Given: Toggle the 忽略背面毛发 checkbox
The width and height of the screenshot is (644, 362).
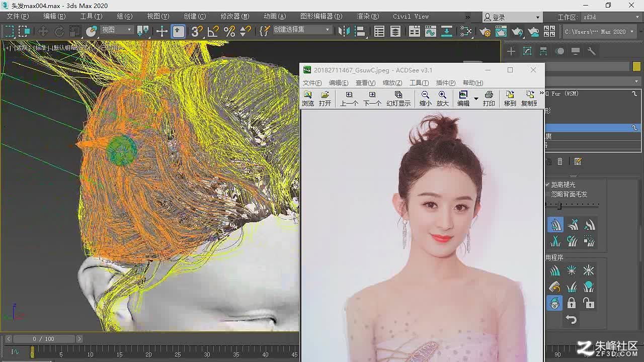Looking at the screenshot, I should 548,194.
